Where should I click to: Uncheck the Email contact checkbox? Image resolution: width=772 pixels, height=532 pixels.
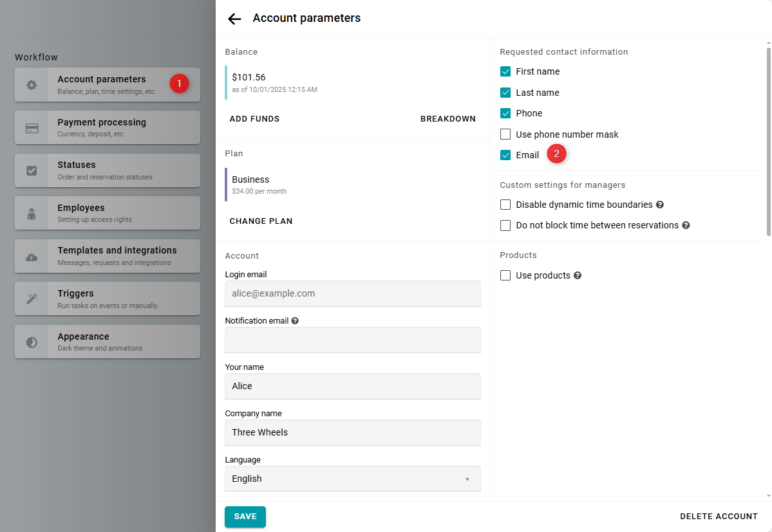[x=505, y=155]
